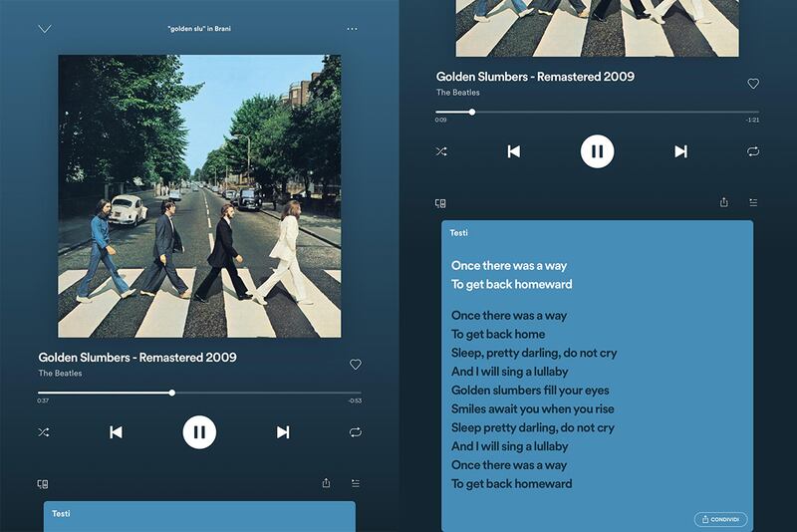797x532 pixels.
Task: Click lyric line "Golden slumbers fill your eyes"
Action: [x=530, y=391]
